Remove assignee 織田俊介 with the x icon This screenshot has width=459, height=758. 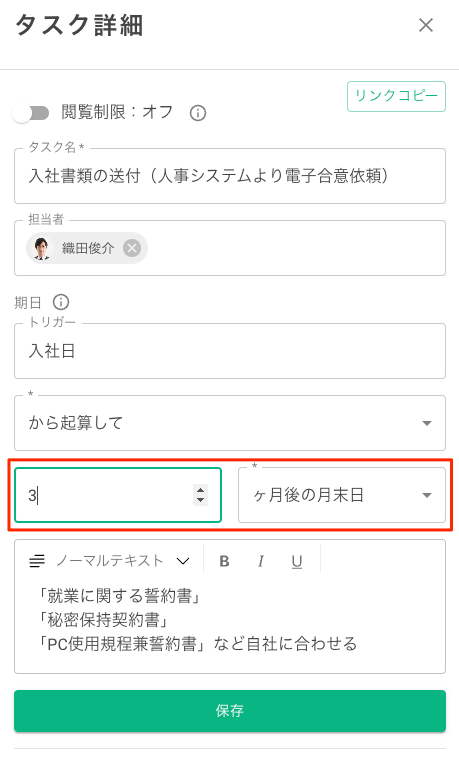click(132, 248)
